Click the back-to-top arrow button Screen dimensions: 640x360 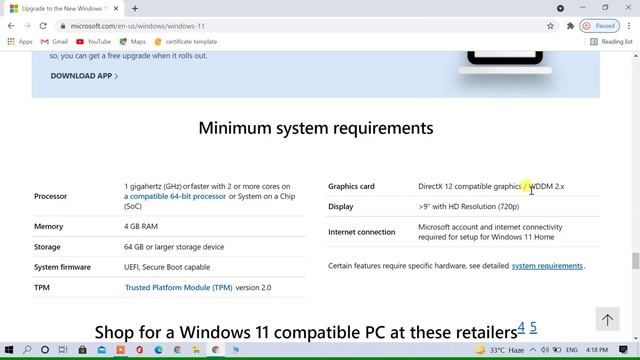point(607,319)
